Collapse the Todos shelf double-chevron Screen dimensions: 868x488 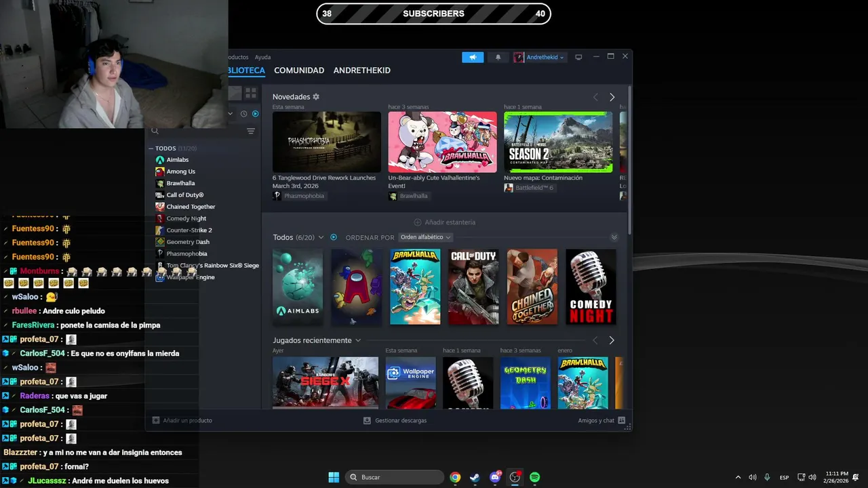point(614,237)
